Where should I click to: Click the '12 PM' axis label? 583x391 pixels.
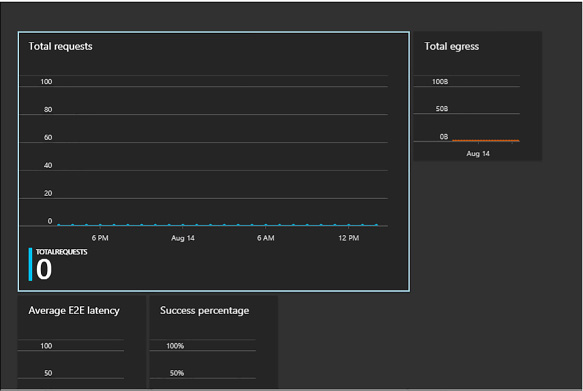(348, 238)
